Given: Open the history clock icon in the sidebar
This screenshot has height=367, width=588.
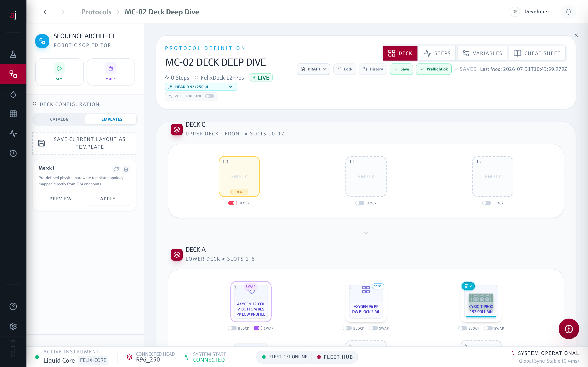Looking at the screenshot, I should point(13,153).
